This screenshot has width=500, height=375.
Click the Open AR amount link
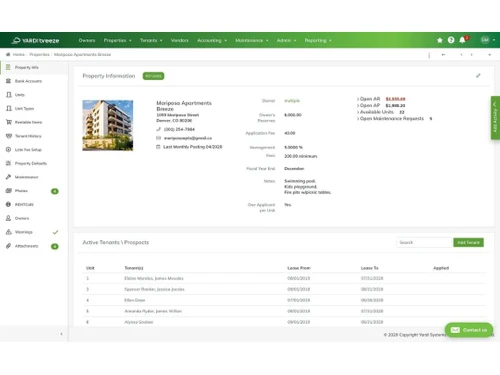395,99
